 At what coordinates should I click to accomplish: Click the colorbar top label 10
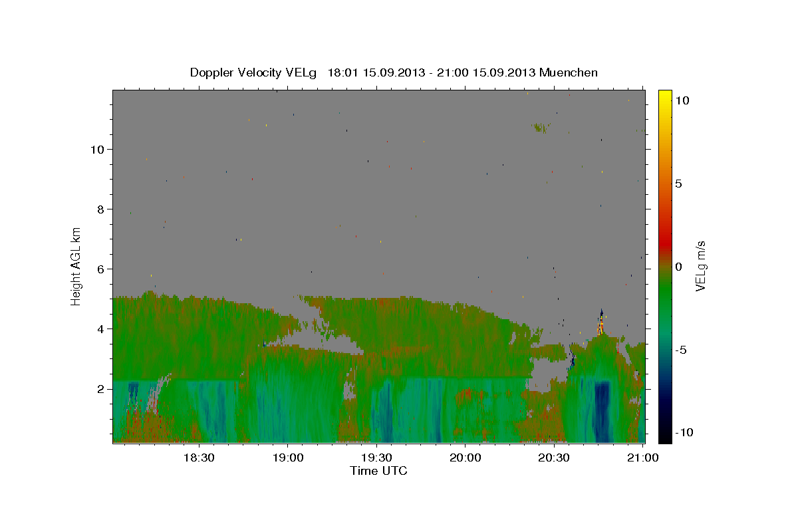point(682,100)
